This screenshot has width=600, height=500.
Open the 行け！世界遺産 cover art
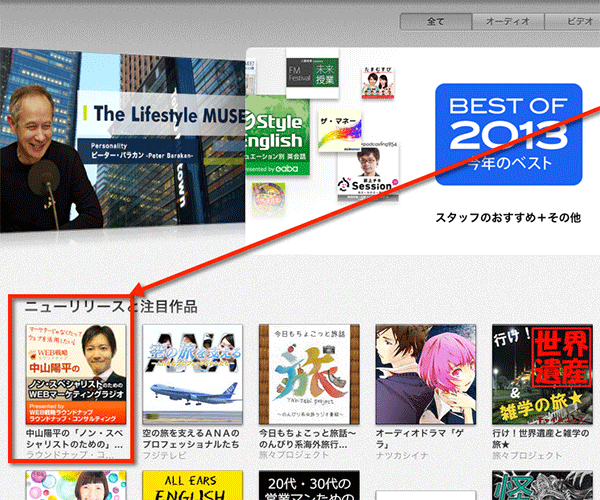click(x=542, y=375)
